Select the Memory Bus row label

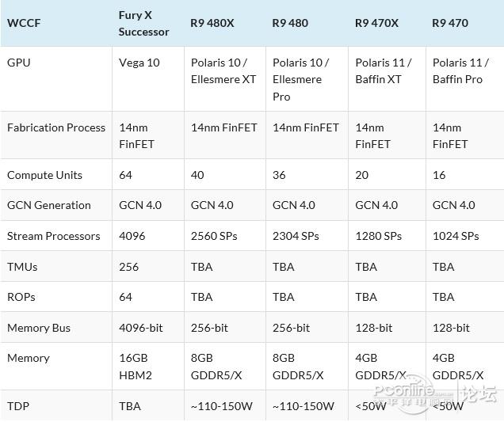[x=39, y=328]
